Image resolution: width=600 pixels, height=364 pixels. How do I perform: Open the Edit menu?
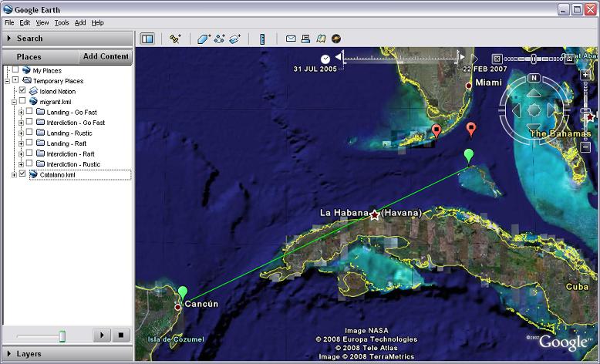click(25, 22)
